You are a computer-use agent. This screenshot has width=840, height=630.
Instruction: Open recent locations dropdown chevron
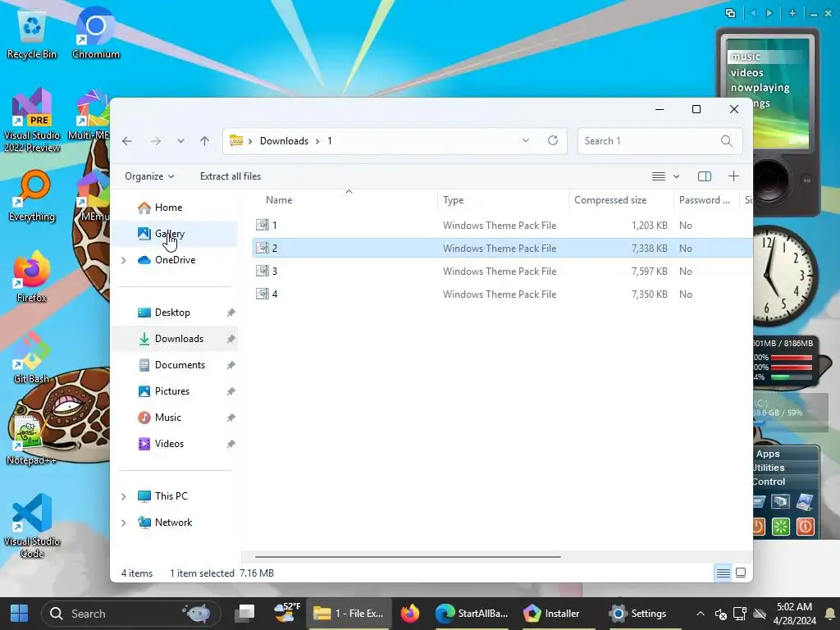(x=180, y=141)
